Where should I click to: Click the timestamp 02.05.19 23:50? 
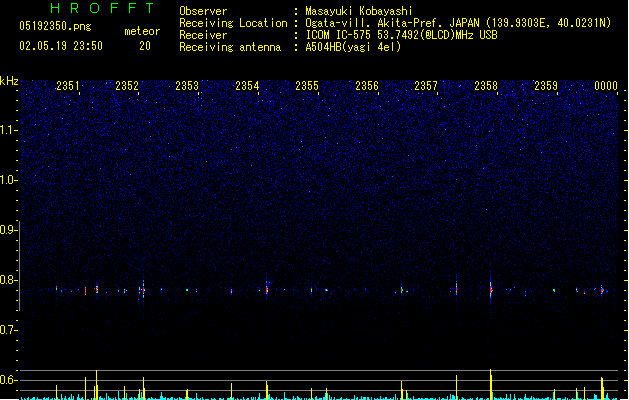pyautogui.click(x=61, y=46)
